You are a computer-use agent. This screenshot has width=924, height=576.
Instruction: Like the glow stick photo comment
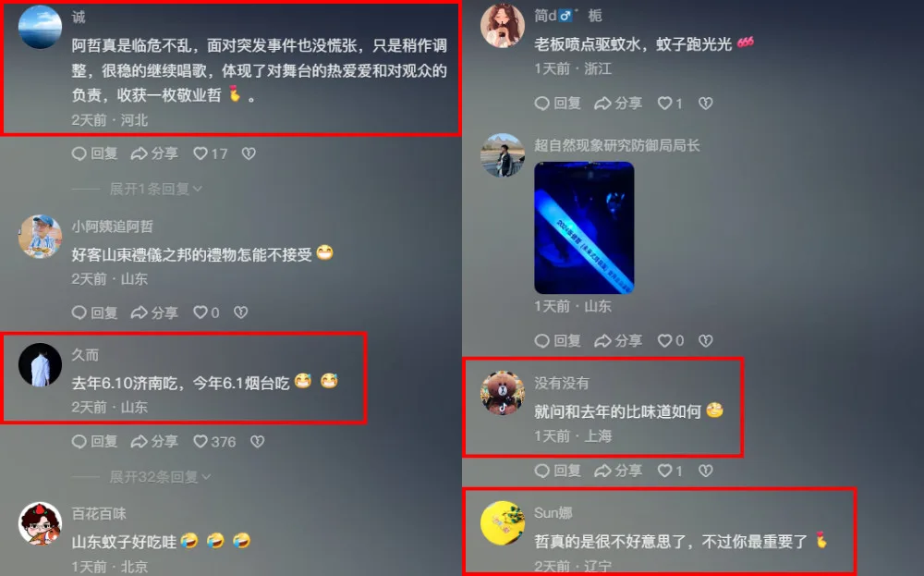point(671,341)
